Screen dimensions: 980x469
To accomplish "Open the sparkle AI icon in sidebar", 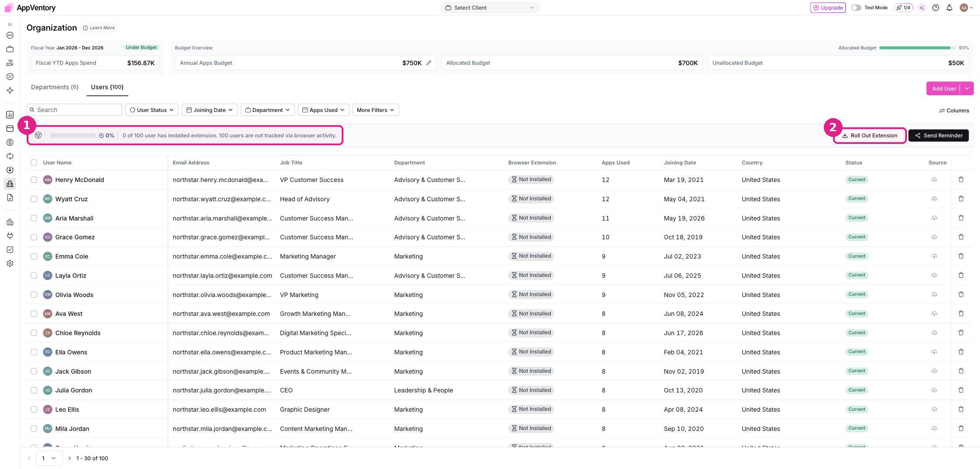I will pos(10,90).
